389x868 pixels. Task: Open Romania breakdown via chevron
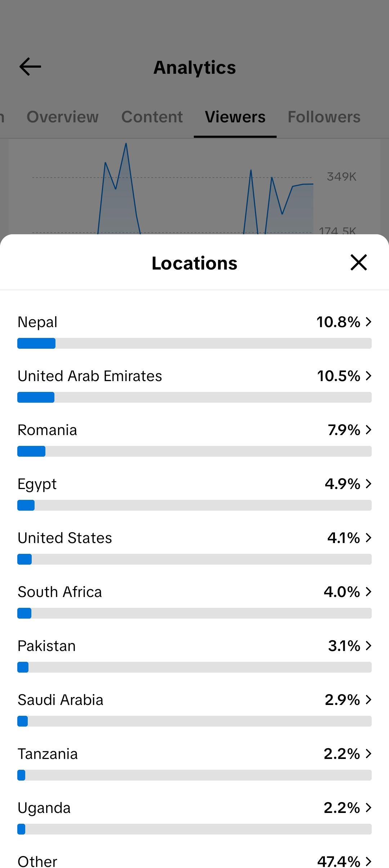pos(368,430)
